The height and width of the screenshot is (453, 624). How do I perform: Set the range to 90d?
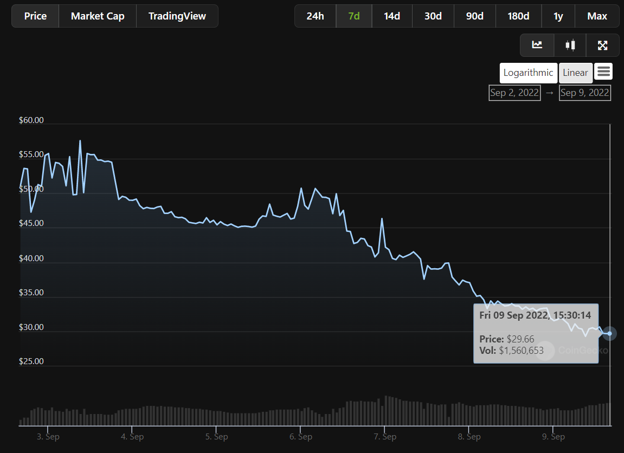pos(474,16)
